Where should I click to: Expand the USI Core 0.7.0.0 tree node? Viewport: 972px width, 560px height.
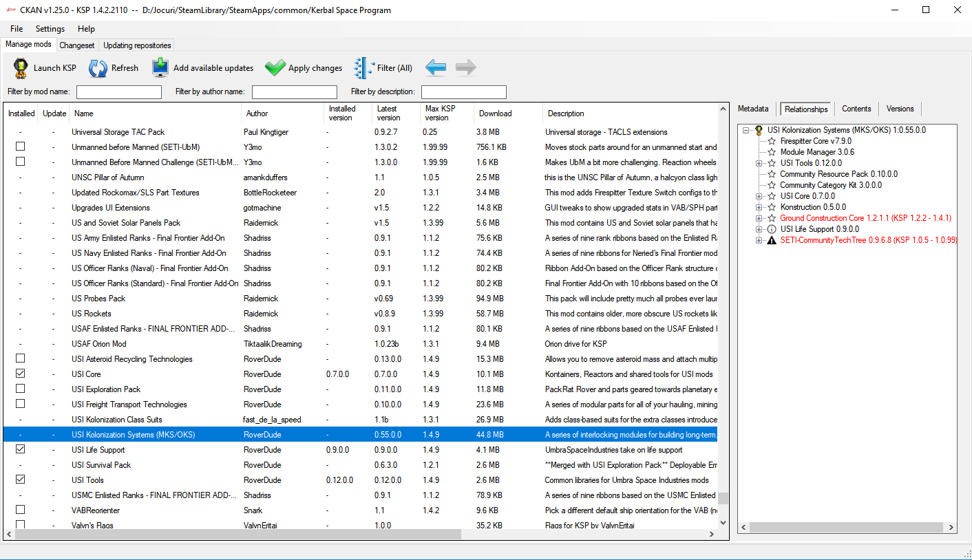[759, 196]
